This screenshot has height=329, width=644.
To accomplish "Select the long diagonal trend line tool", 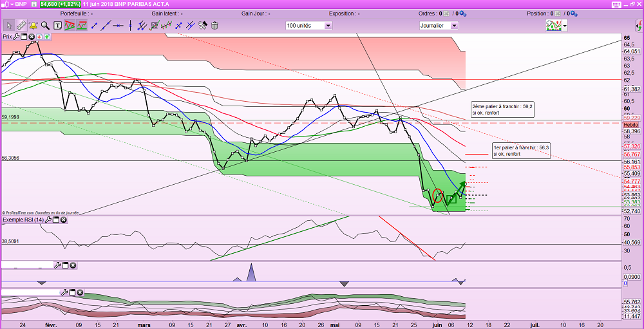I will pos(106,26).
